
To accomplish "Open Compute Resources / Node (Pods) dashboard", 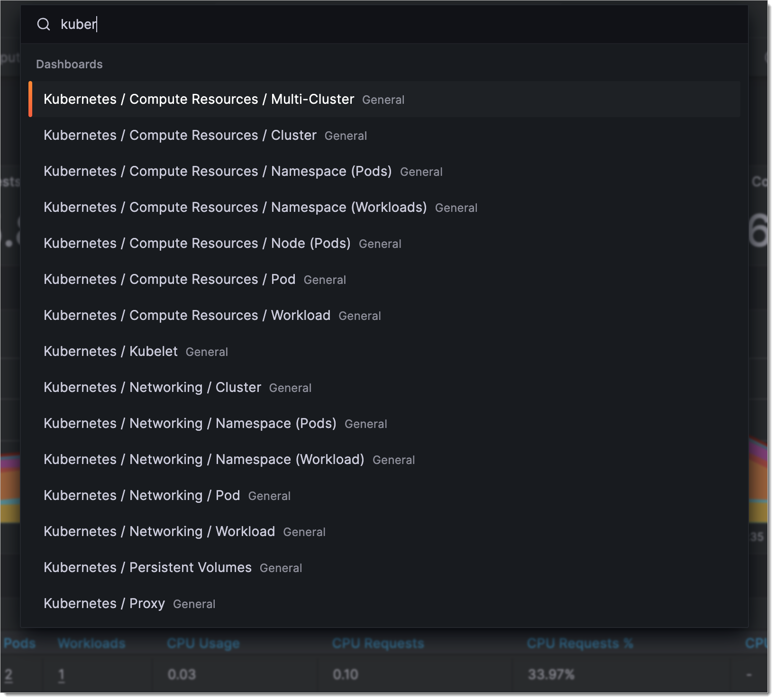I will click(384, 243).
